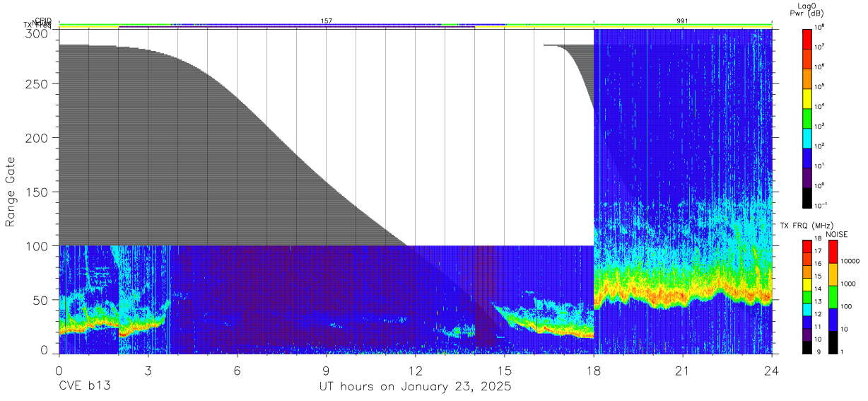
Task: Click the '9' label on the TX FRQ scale
Action: tap(817, 353)
